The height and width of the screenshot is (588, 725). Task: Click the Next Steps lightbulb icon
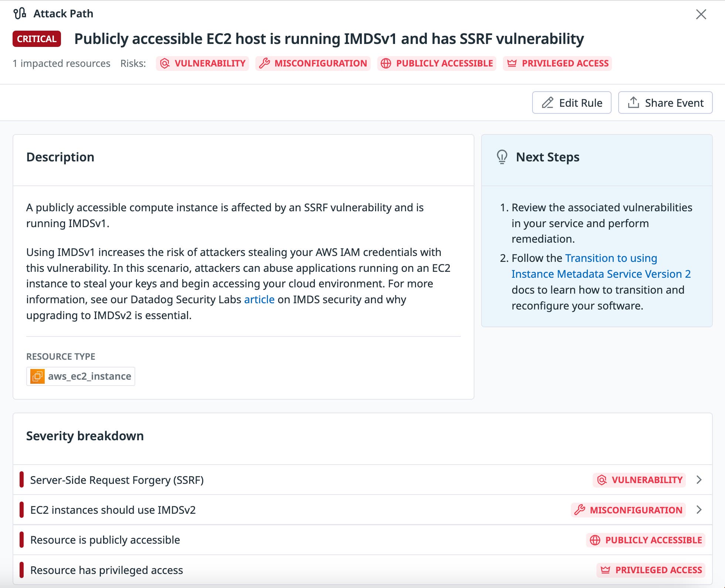pos(501,157)
